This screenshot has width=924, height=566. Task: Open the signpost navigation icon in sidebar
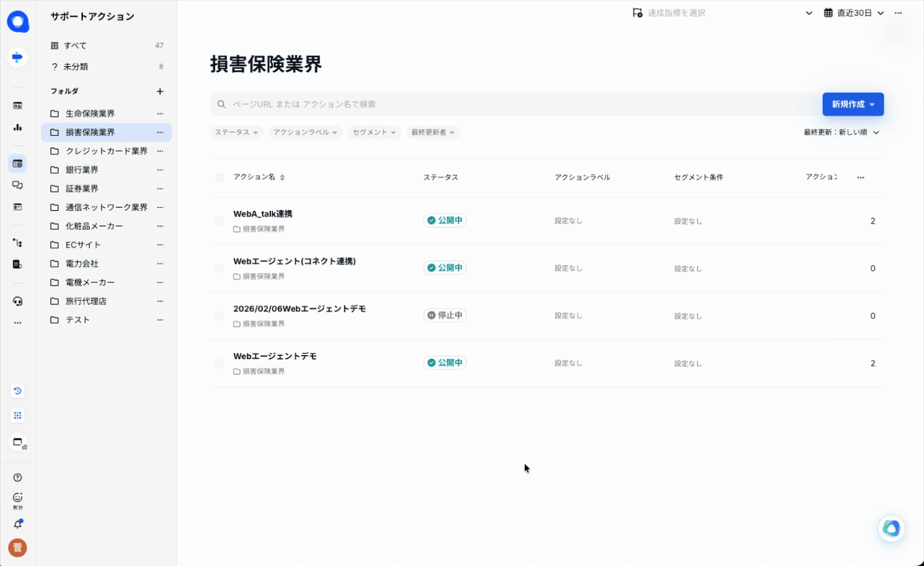(18, 57)
